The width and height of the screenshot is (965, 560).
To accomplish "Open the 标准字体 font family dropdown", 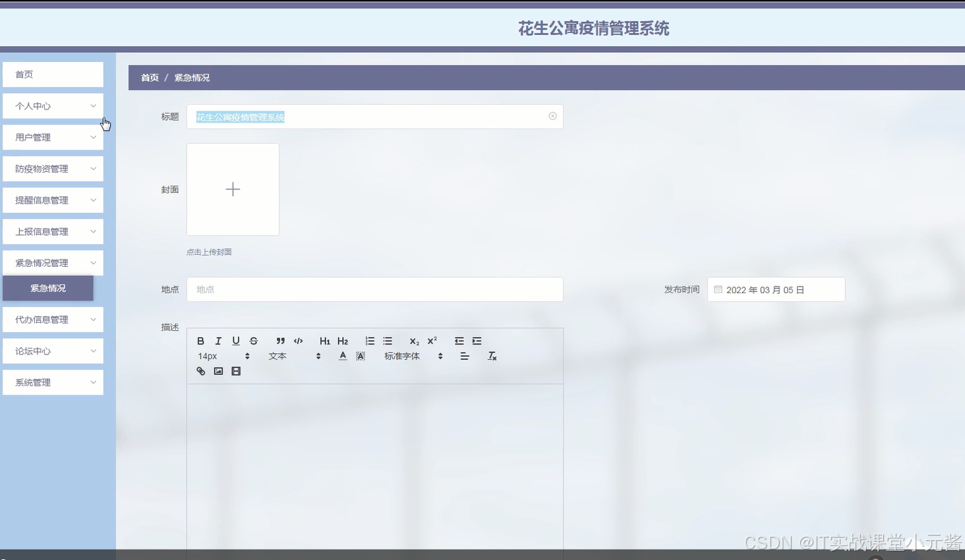I will (413, 356).
